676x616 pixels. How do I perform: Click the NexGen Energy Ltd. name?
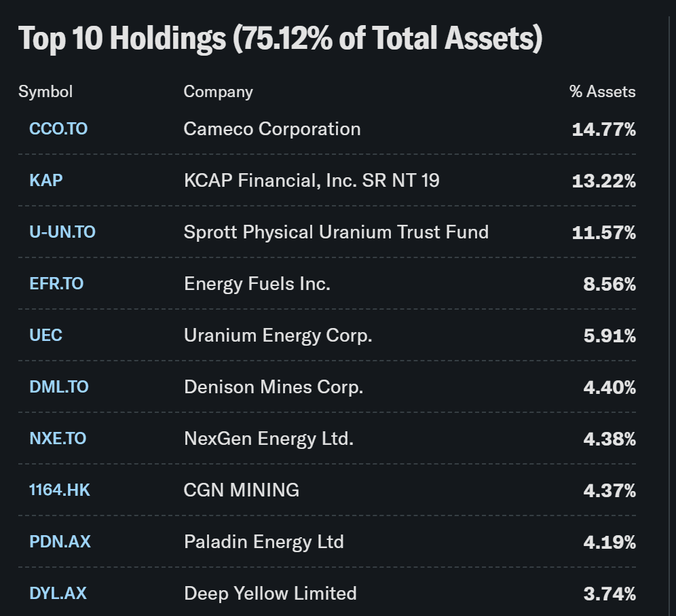pyautogui.click(x=269, y=439)
